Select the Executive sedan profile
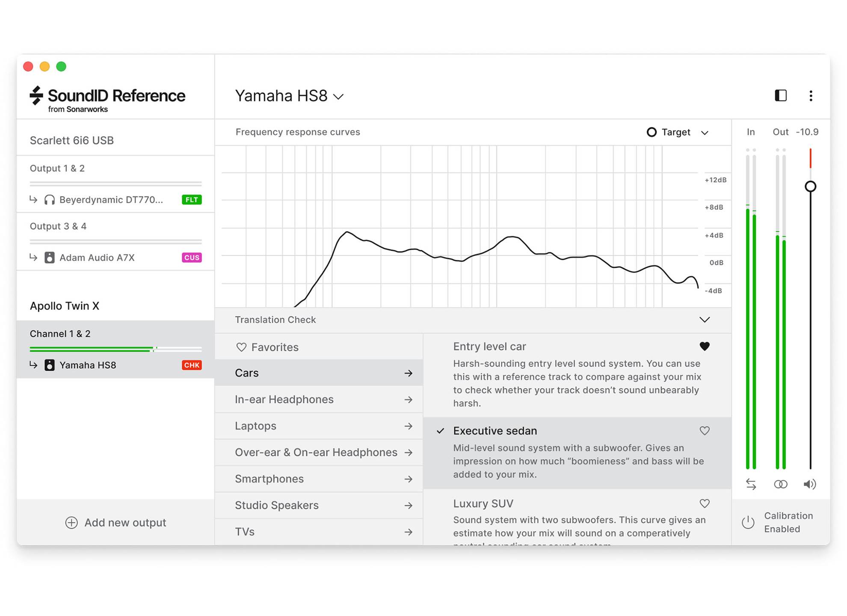847x616 pixels. coord(495,431)
